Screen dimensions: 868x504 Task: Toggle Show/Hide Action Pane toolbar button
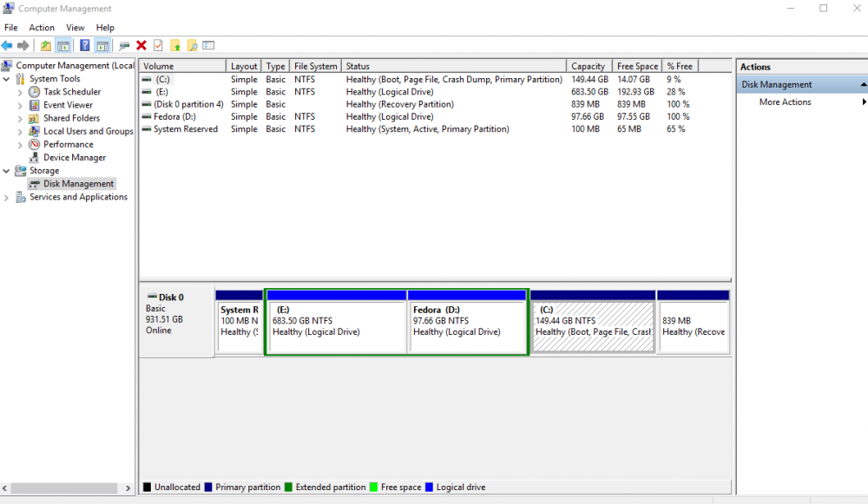tap(102, 46)
